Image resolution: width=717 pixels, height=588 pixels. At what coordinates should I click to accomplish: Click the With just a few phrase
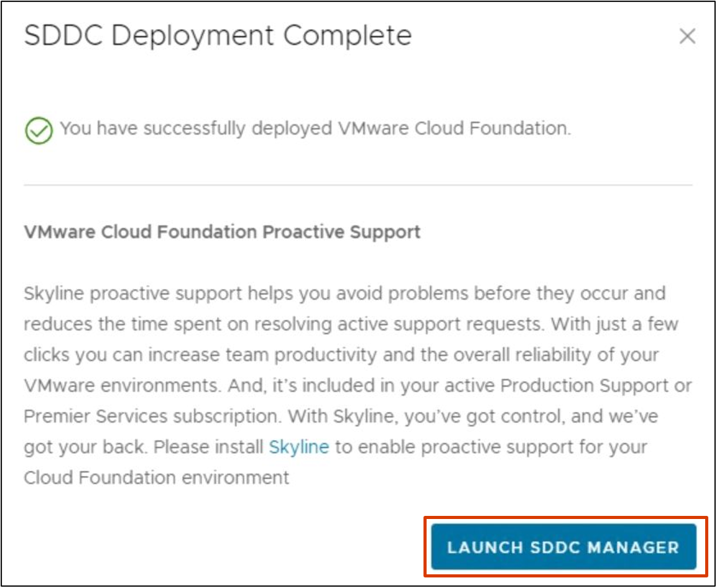tap(614, 324)
